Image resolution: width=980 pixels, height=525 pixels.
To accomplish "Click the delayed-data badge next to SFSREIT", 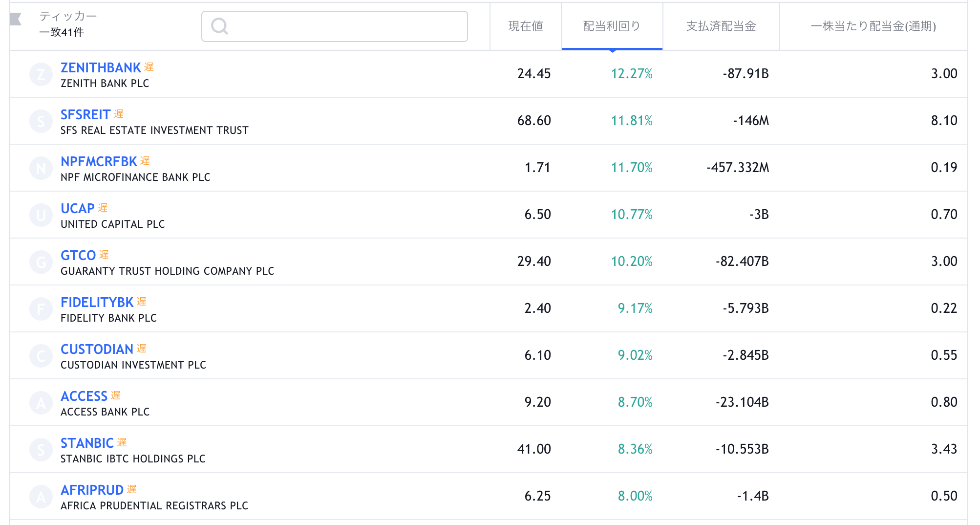I will click(119, 114).
